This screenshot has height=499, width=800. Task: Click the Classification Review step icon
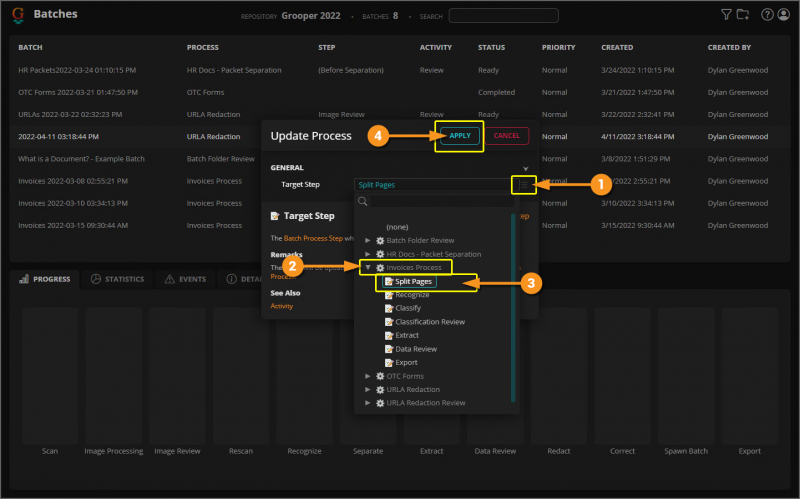(389, 322)
